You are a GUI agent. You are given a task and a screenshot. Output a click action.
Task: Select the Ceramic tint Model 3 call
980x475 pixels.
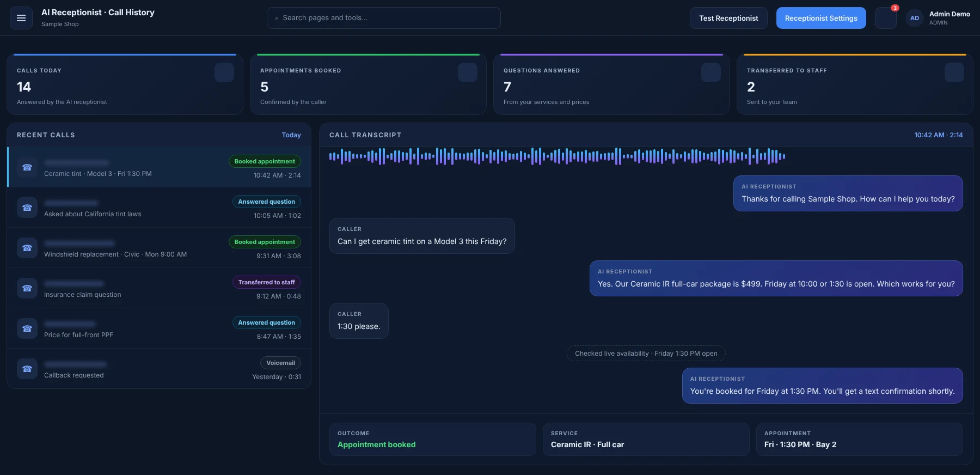coord(159,167)
